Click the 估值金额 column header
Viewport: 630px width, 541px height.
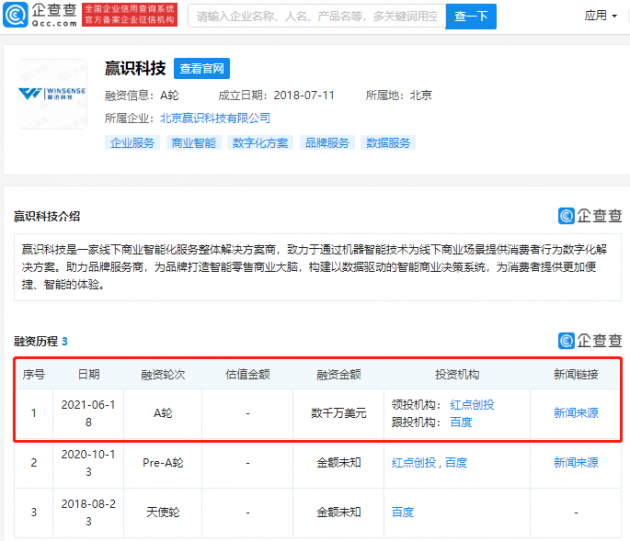tap(248, 375)
